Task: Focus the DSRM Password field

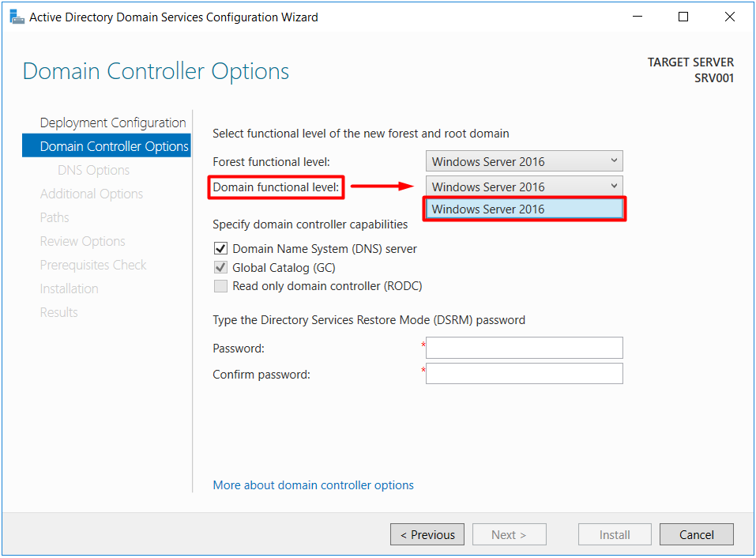Action: 524,348
